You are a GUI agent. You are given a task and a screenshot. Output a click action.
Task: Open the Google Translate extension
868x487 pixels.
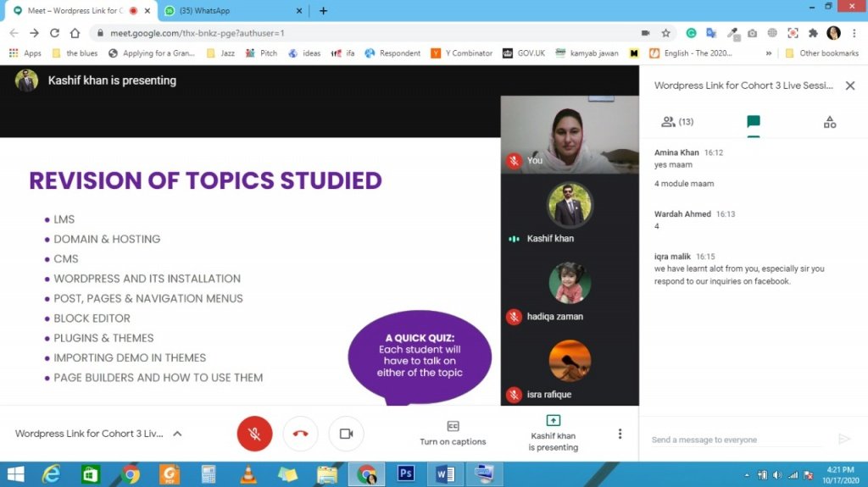[x=711, y=33]
